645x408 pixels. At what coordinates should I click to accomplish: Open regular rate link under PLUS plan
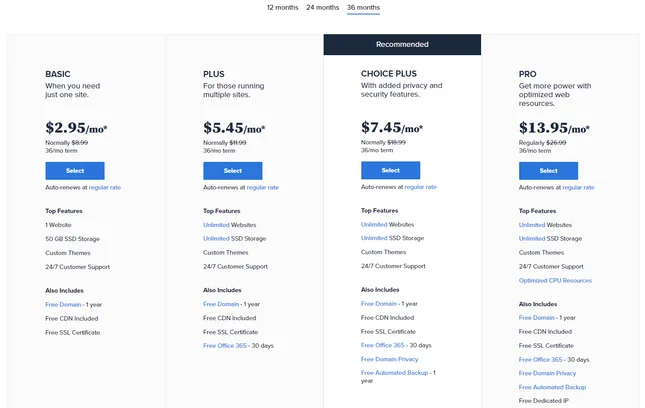click(x=263, y=188)
